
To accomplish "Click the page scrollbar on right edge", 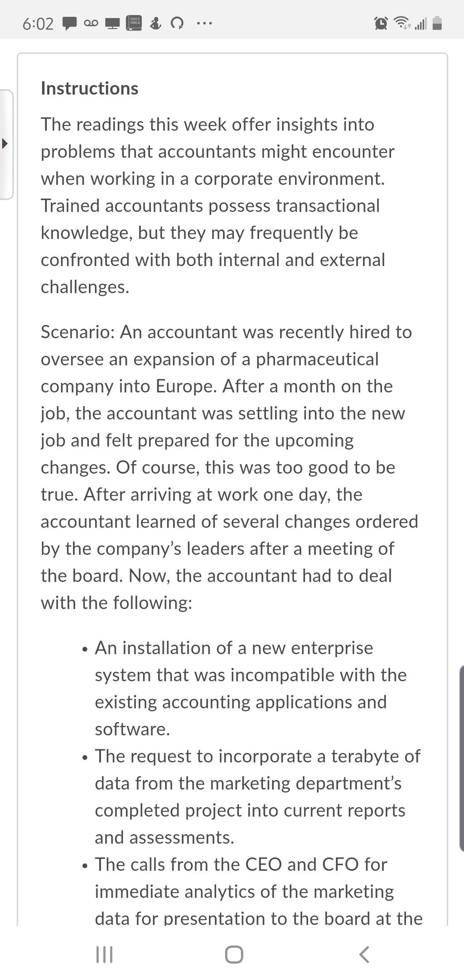I will tap(461, 759).
